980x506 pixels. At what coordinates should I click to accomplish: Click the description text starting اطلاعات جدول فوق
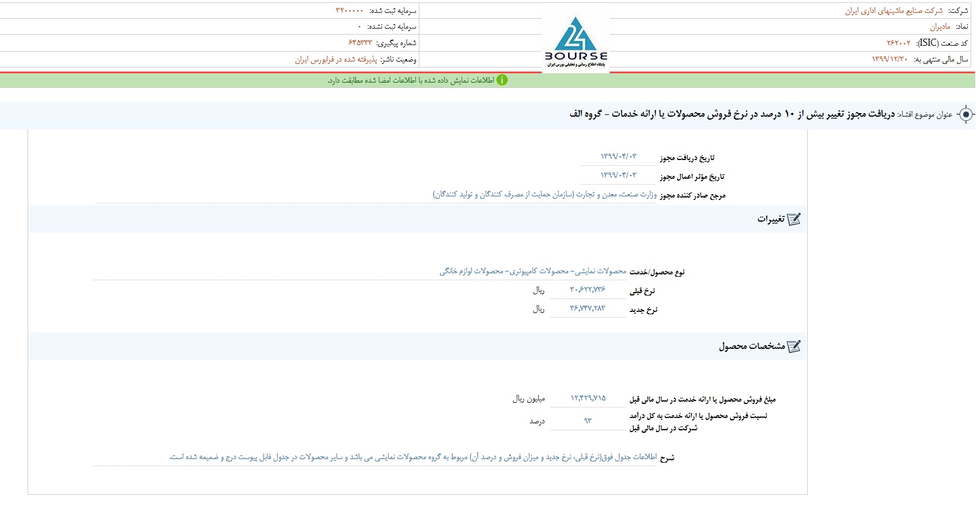414,457
